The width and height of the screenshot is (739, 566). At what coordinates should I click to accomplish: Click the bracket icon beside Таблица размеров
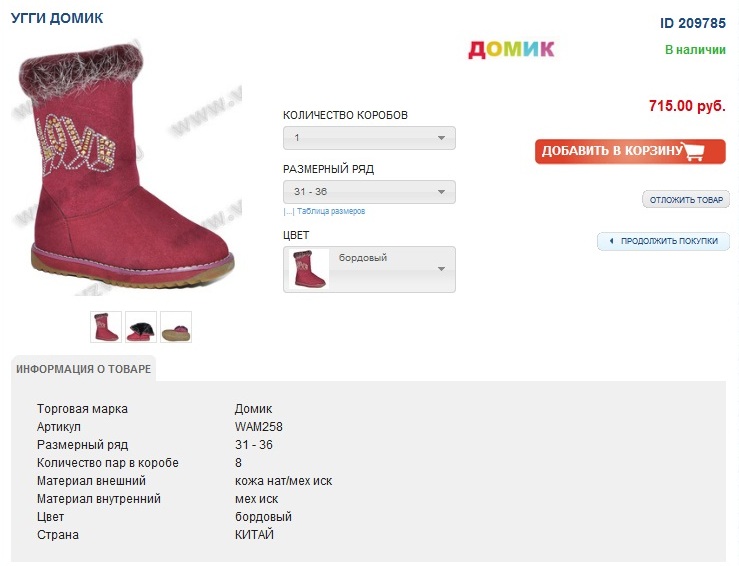pyautogui.click(x=288, y=212)
